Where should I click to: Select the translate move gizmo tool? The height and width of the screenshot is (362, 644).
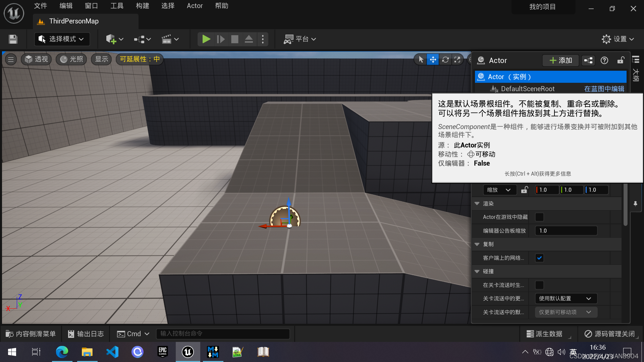pos(433,60)
